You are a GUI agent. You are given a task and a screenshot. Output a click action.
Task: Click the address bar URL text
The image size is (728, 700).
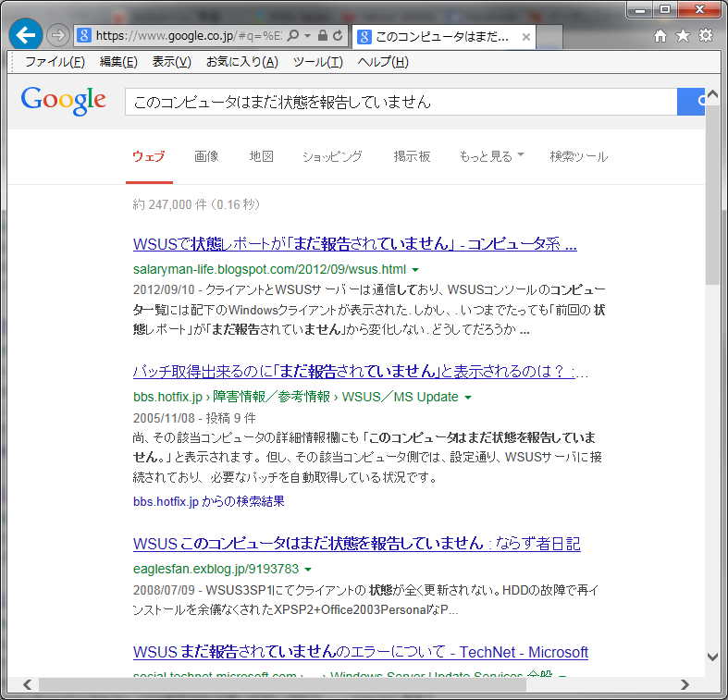point(189,36)
